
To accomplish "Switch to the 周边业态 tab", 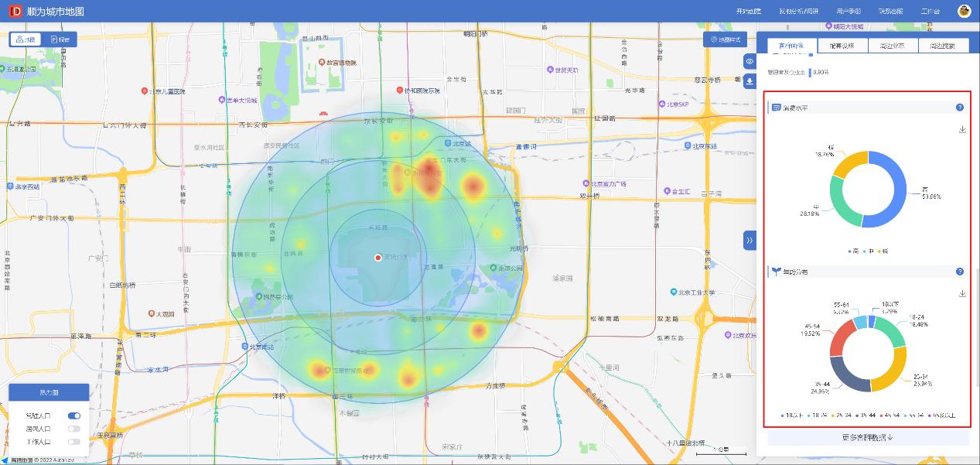I will click(x=892, y=46).
